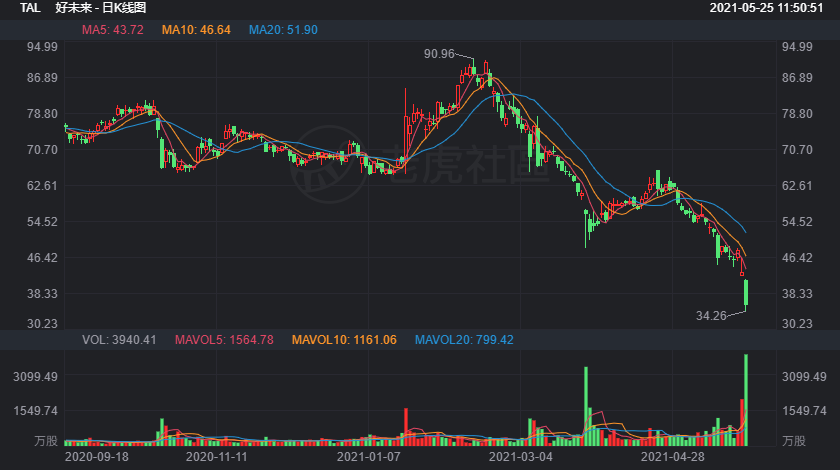
Task: Click the 2020-11-11 date axis label
Action: 216,457
